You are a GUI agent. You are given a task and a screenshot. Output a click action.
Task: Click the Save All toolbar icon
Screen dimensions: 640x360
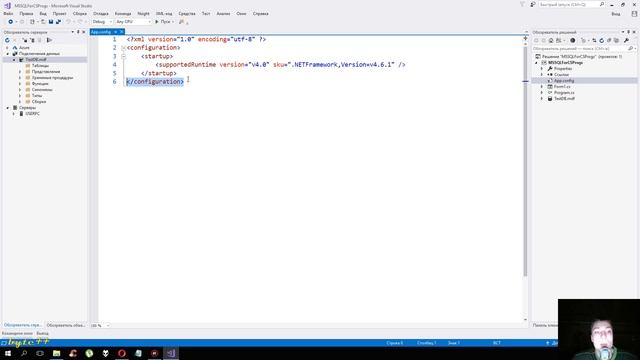pyautogui.click(x=58, y=22)
